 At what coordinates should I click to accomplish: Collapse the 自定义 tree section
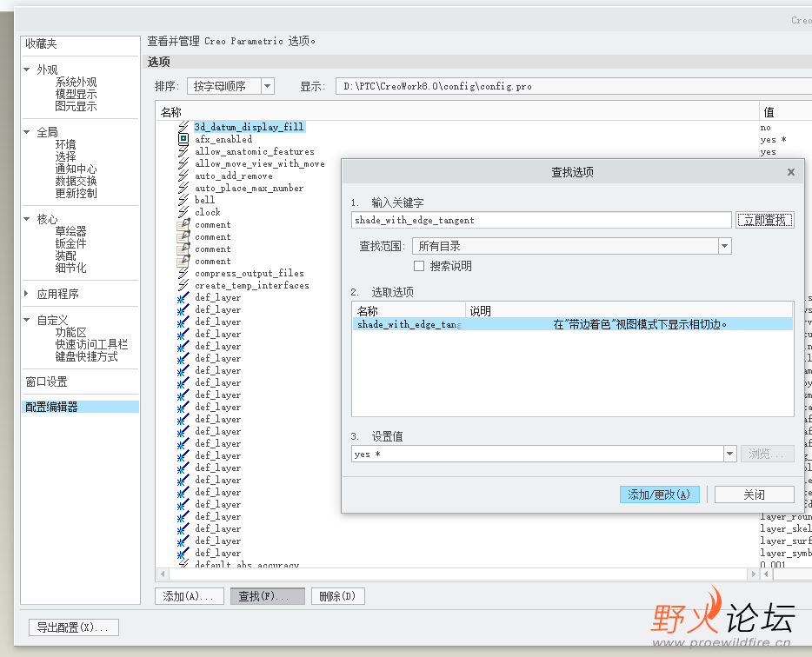click(27, 320)
